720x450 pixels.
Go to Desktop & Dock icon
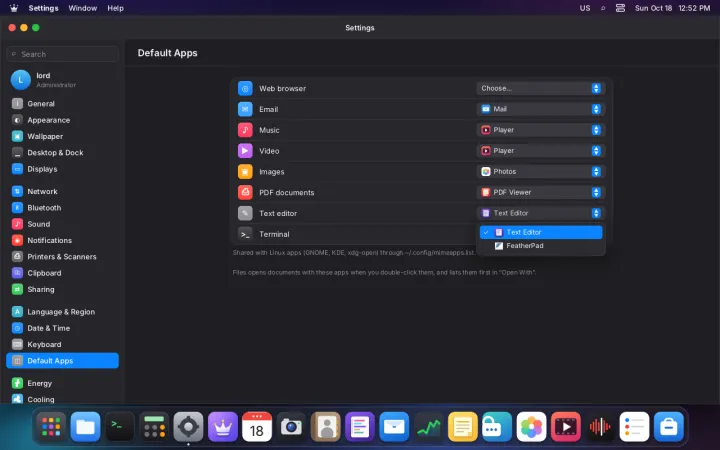point(17,152)
